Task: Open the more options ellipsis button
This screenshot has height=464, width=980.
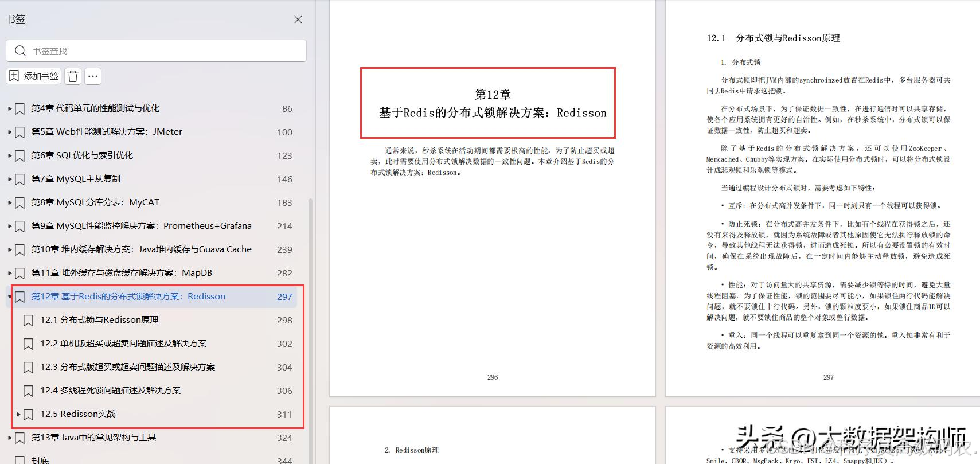Action: click(x=93, y=76)
